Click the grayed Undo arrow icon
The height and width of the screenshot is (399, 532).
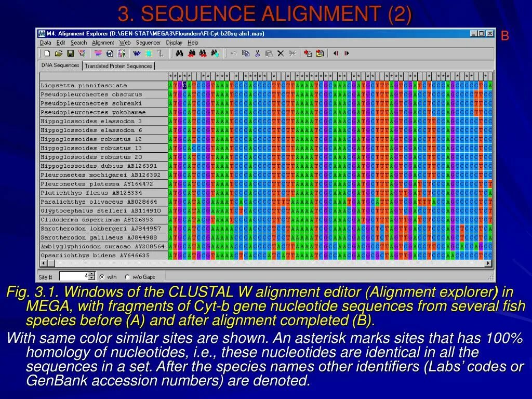pyautogui.click(x=233, y=54)
